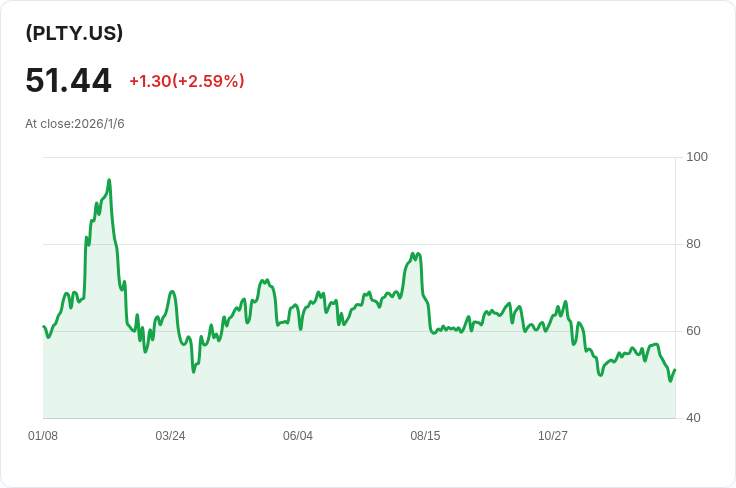
Task: Click the highest peak of the price line
Action: point(109,181)
